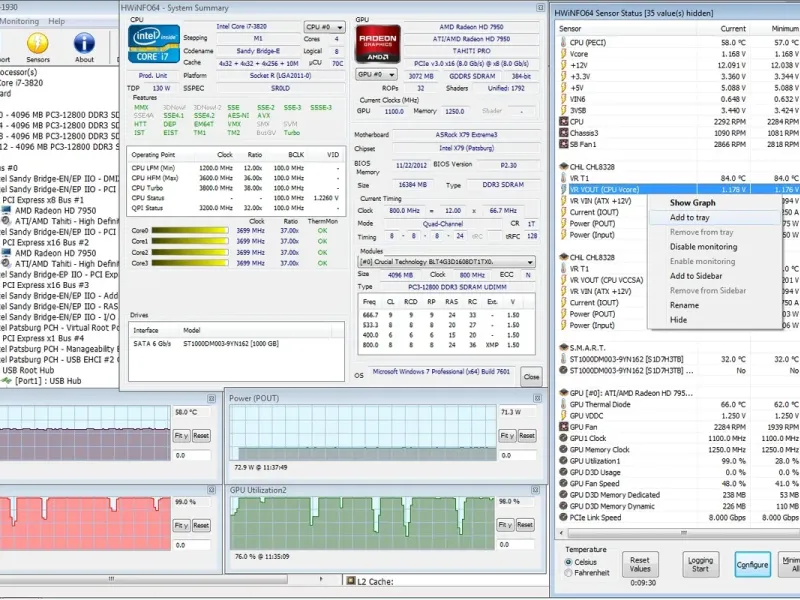Image resolution: width=800 pixels, height=600 pixels.
Task: Select the Fahrenheit temperature radio button
Action: coord(568,573)
